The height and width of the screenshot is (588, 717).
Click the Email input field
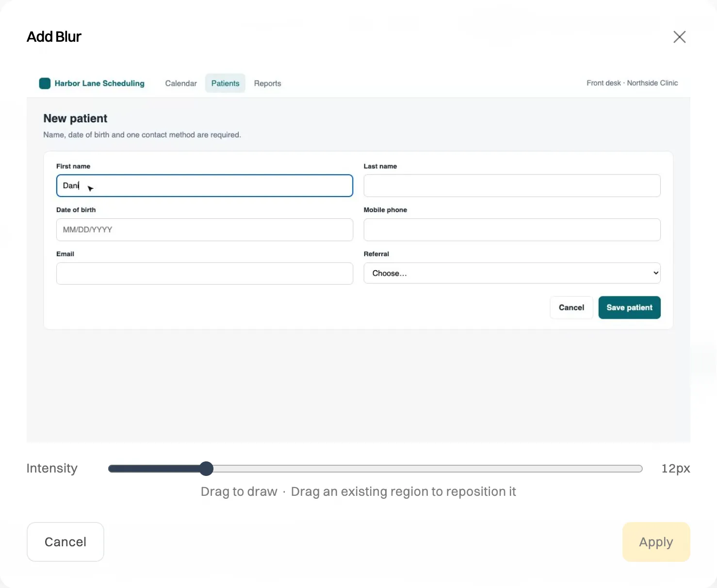pos(205,274)
